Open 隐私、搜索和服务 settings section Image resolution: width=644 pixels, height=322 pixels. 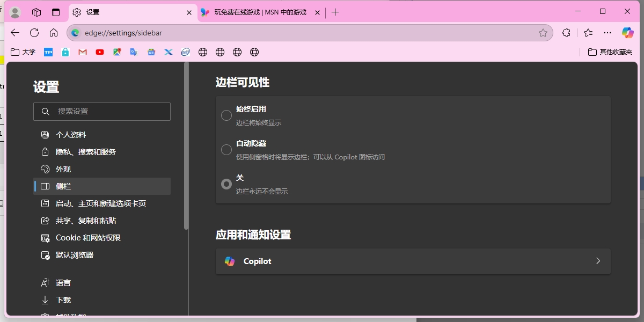tap(85, 152)
